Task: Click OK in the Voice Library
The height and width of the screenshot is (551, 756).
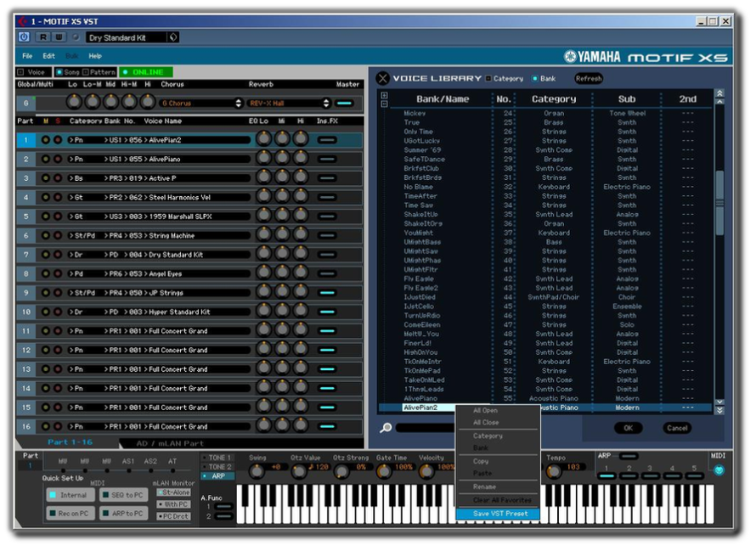Action: [x=629, y=428]
